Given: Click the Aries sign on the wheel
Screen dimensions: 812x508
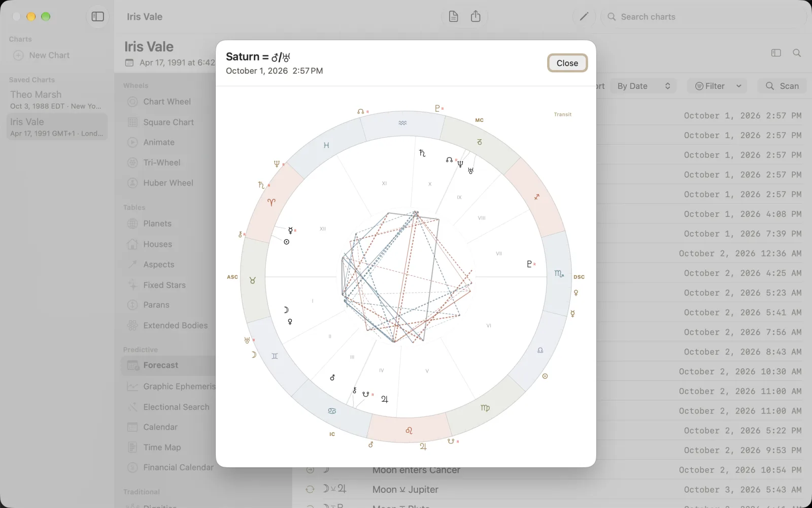Looking at the screenshot, I should click(x=272, y=202).
